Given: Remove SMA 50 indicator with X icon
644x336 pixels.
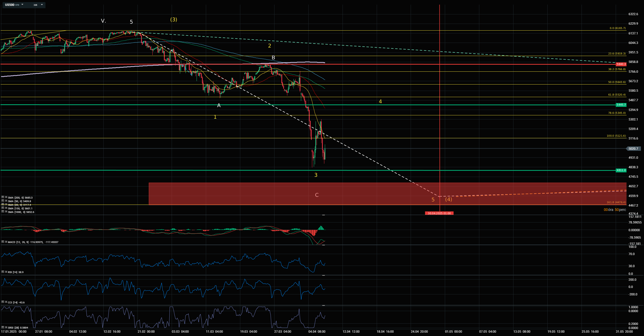Looking at the screenshot, I should click(6, 201).
